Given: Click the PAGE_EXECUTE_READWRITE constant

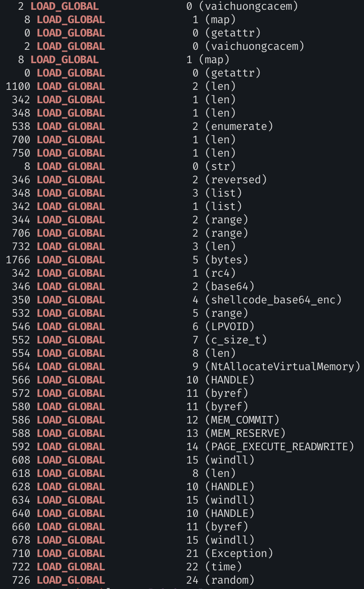Looking at the screenshot, I should pos(279,447).
